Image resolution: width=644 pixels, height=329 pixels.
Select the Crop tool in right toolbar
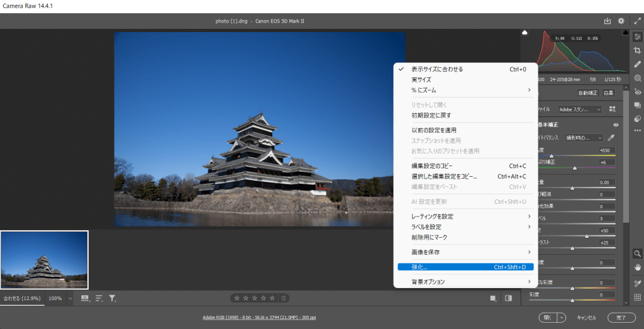click(x=637, y=50)
